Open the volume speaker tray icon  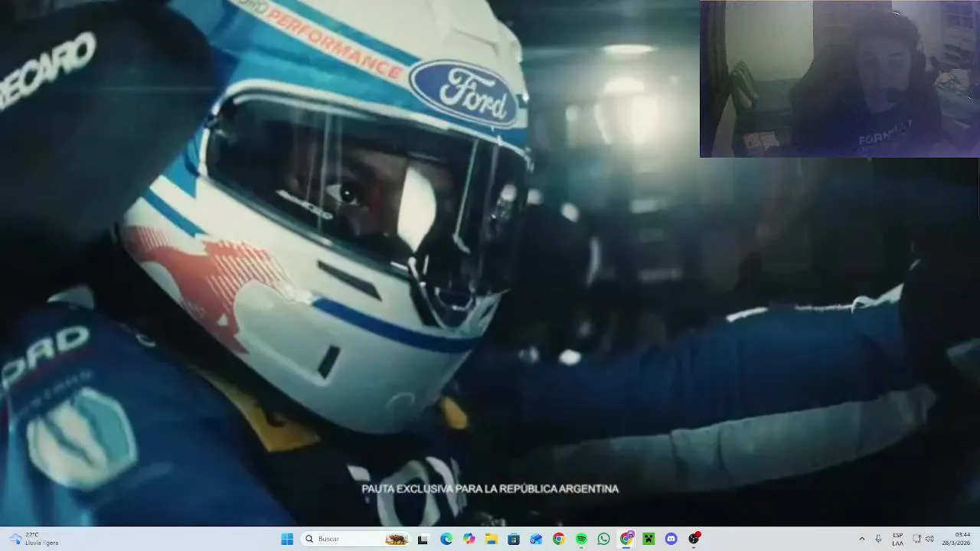929,539
